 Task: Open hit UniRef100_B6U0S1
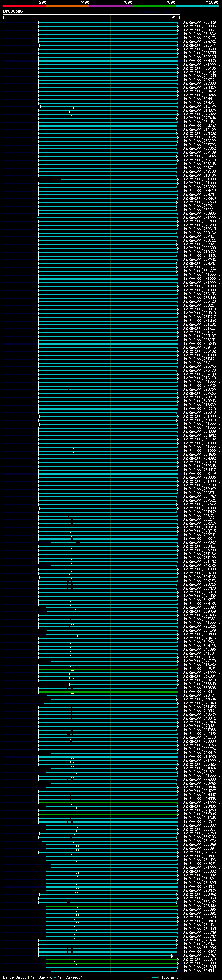click(x=199, y=30)
